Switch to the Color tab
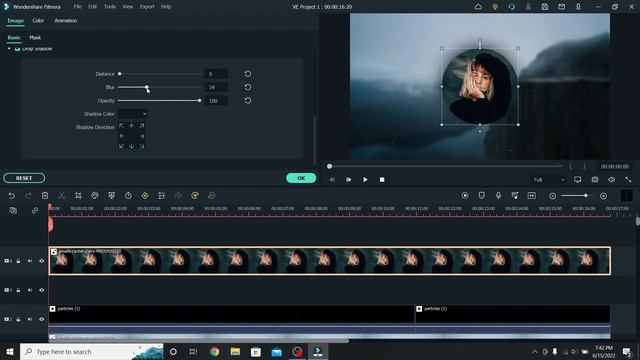The width and height of the screenshot is (640, 360). click(x=38, y=20)
